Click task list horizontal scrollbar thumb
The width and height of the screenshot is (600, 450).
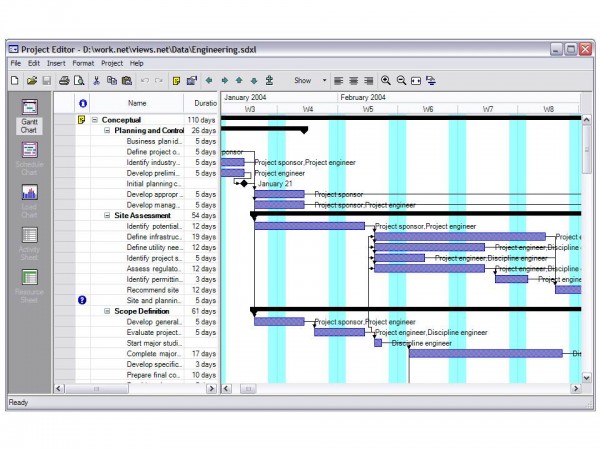coord(96,389)
